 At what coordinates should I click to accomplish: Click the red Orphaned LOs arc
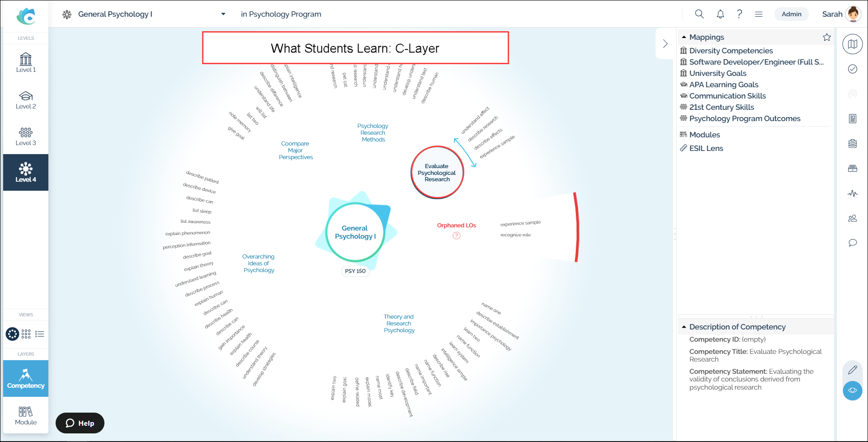coord(576,227)
